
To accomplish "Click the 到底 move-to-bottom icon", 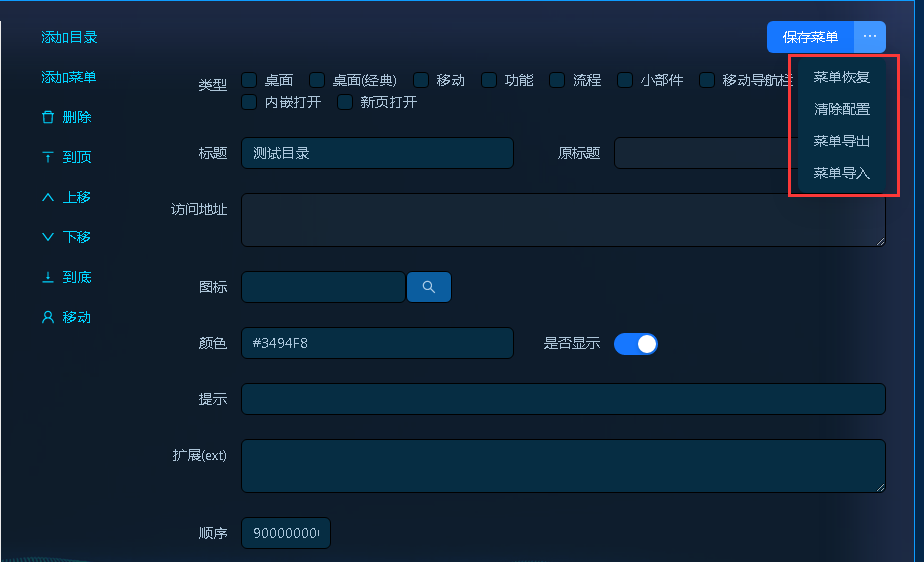I will 48,277.
